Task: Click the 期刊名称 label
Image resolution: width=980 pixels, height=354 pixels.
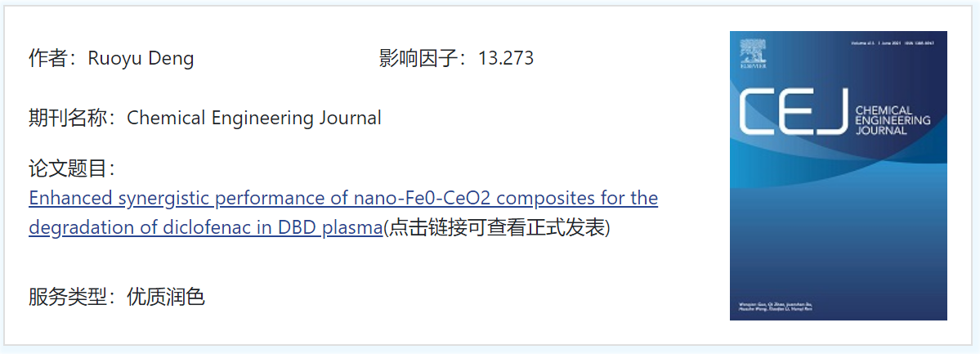Action: [68, 118]
